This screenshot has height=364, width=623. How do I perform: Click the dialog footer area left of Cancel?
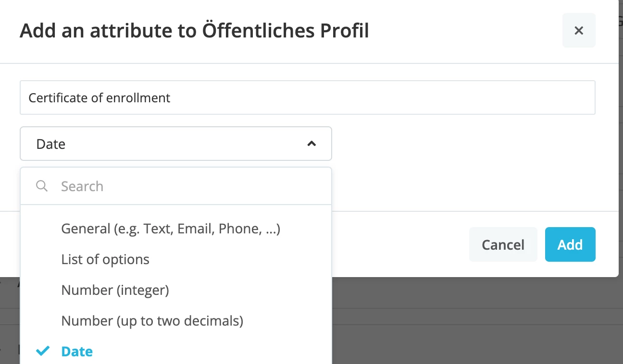click(x=399, y=244)
